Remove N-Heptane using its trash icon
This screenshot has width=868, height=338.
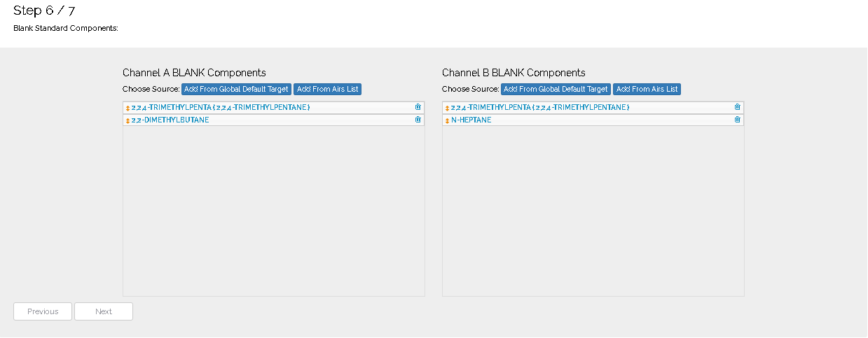(x=738, y=120)
